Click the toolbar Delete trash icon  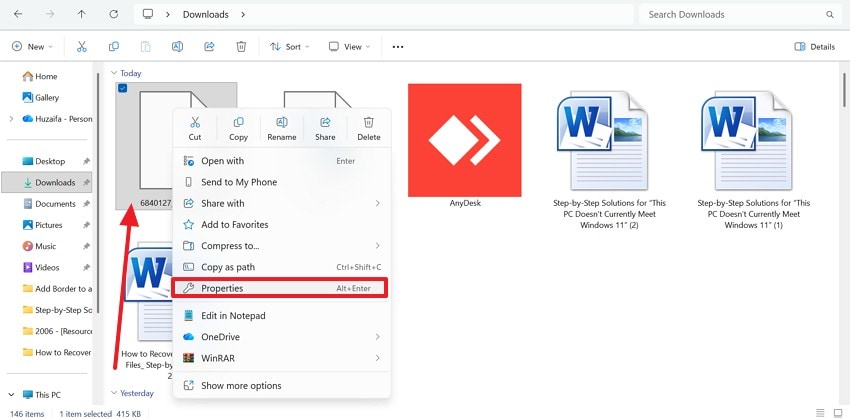click(x=241, y=47)
